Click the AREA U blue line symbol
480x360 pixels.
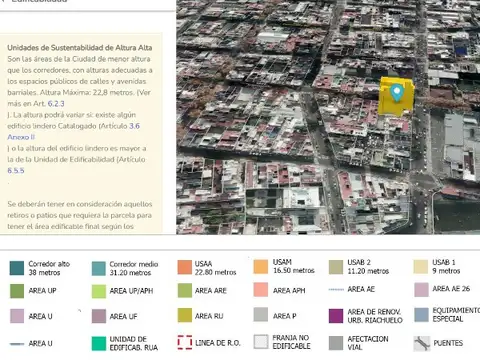pyautogui.click(x=17, y=344)
